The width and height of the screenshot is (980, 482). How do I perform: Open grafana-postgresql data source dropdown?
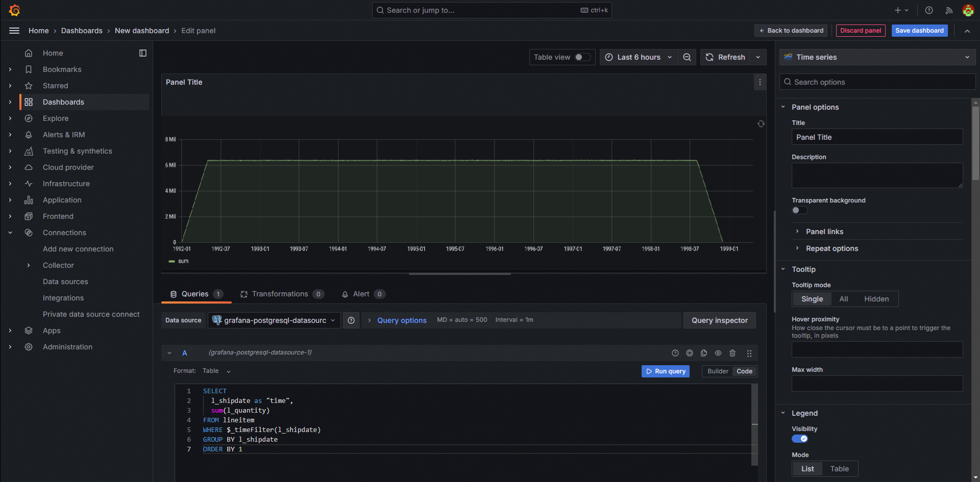pos(274,320)
